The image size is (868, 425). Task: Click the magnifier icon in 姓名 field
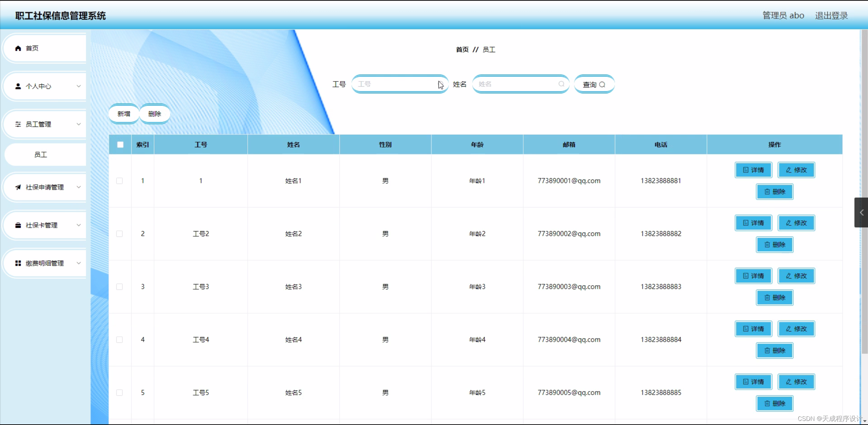(561, 84)
